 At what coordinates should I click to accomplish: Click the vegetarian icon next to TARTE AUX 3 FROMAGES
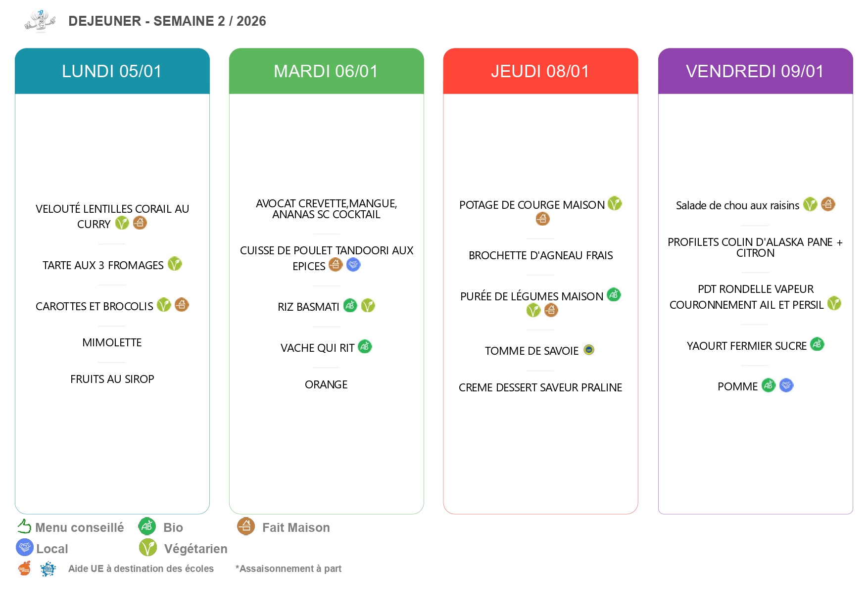[175, 264]
